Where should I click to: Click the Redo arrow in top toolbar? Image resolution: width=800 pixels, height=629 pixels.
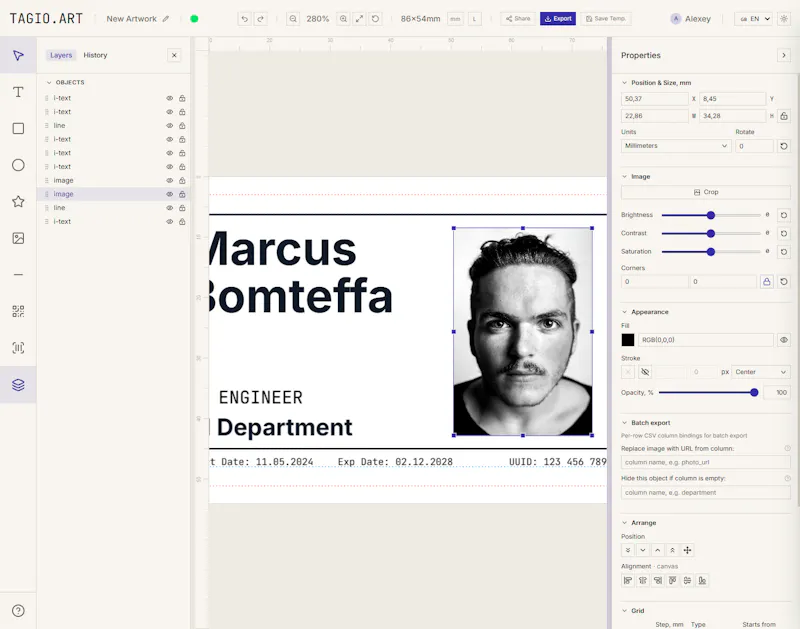point(260,19)
